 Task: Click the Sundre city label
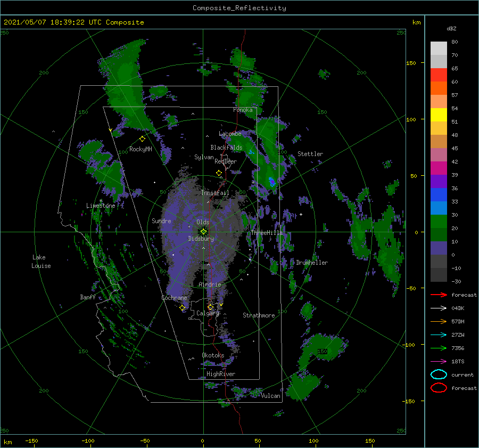161,221
